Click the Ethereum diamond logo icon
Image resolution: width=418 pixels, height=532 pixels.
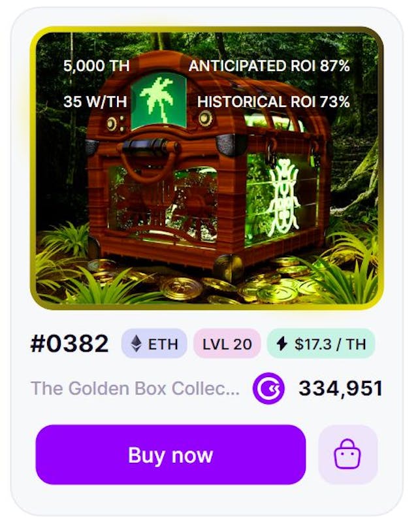coord(137,344)
